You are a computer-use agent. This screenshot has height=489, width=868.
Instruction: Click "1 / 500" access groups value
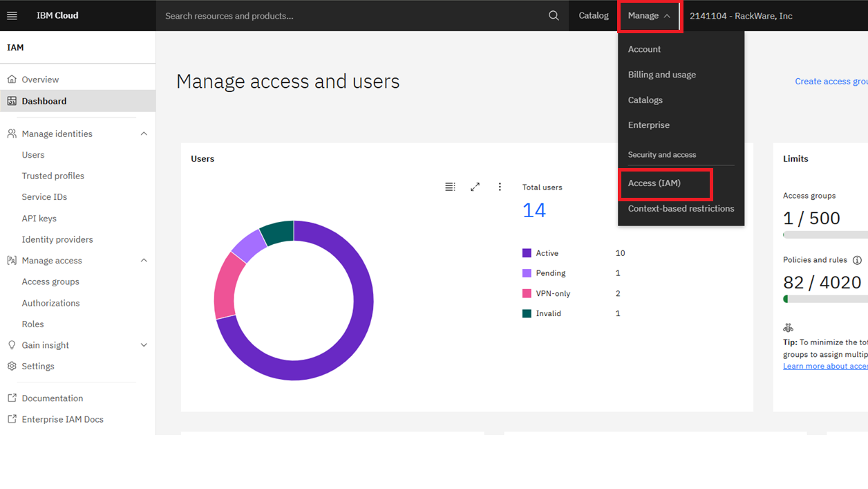tap(811, 219)
